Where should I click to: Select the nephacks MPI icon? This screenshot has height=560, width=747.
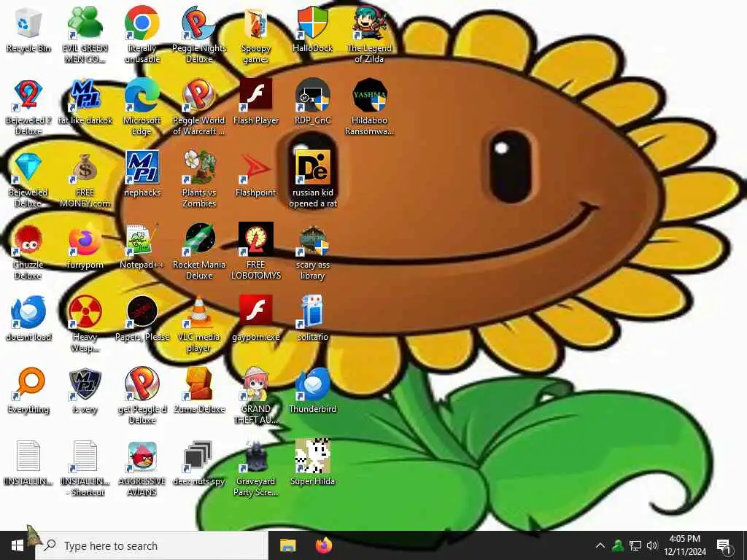point(142,167)
